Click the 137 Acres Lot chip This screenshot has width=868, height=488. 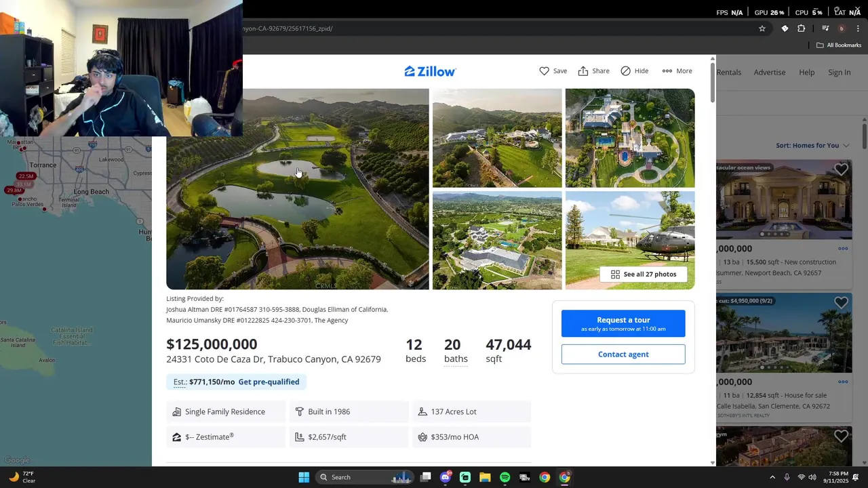(472, 411)
